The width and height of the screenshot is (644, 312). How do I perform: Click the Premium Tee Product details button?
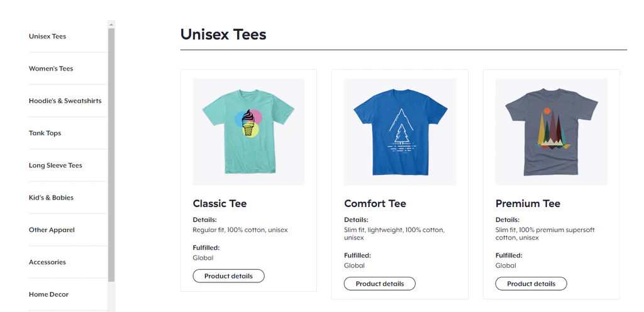531,284
